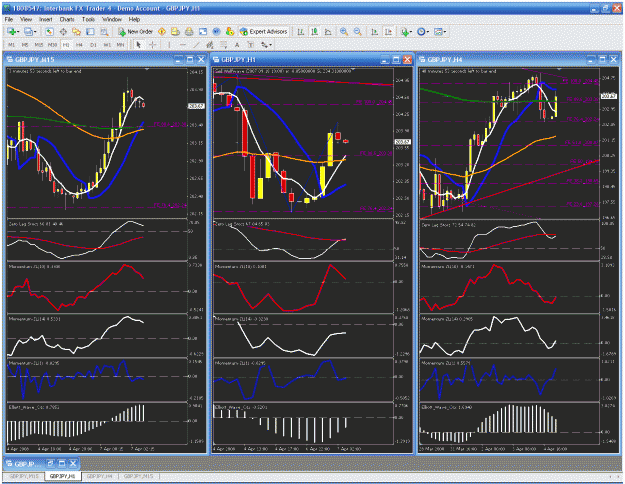Viewport: 625px width, 484px height.
Task: Click the printer icon in toolbar
Action: [189, 31]
